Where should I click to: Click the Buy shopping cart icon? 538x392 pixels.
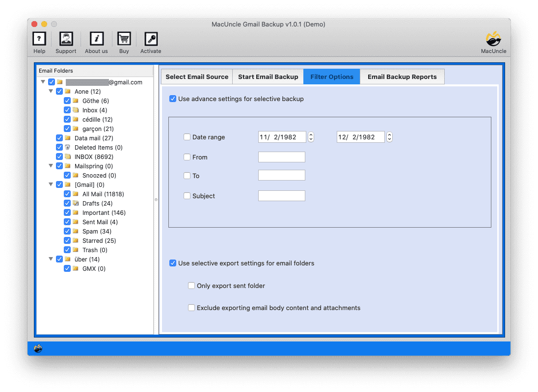coord(124,39)
